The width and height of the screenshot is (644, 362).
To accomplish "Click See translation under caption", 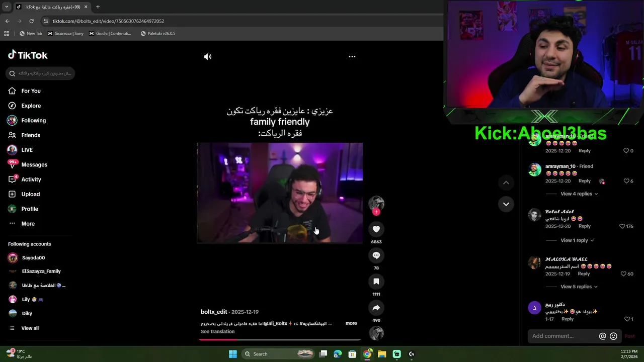I will coord(217,331).
